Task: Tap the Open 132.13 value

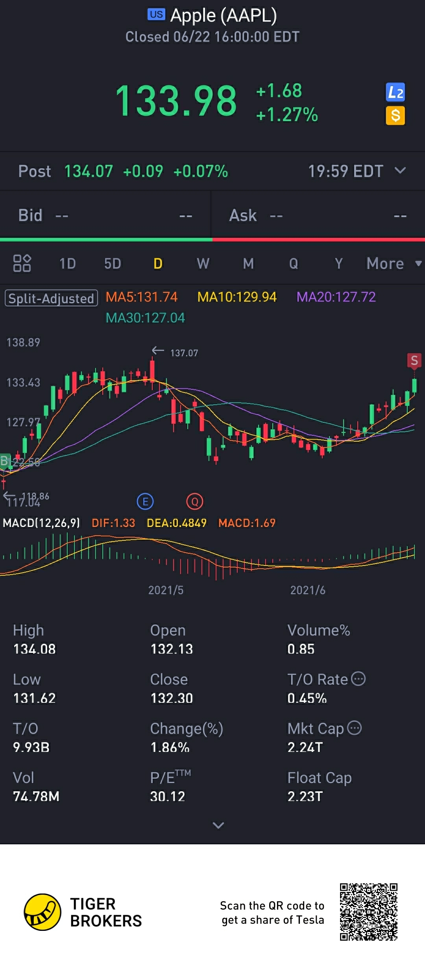Action: [172, 649]
